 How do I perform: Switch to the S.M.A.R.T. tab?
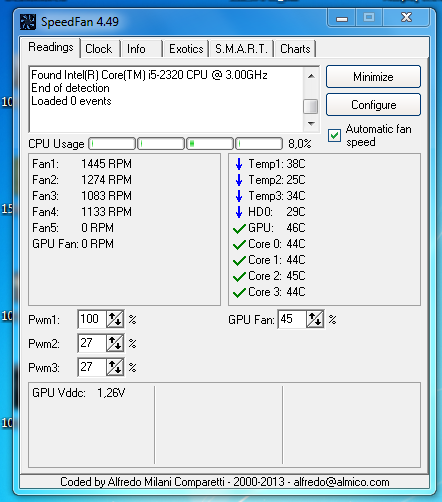tap(241, 49)
